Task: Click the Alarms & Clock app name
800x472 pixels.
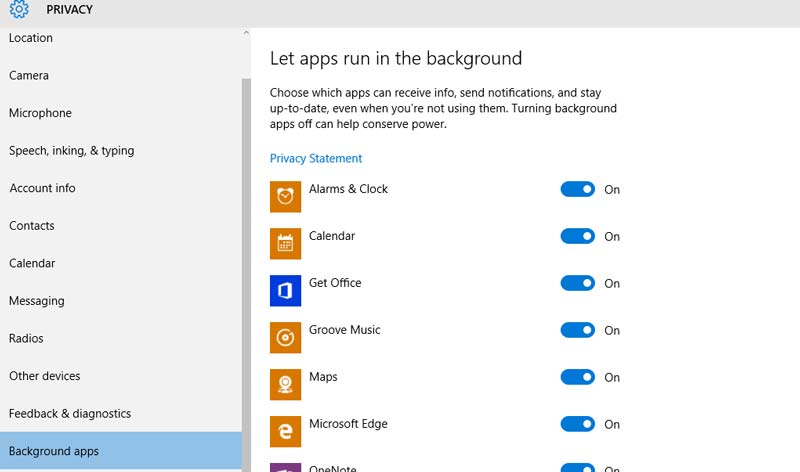Action: (348, 189)
